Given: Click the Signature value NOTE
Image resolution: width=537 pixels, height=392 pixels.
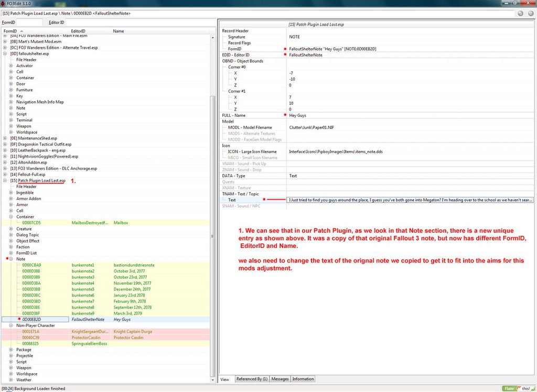Looking at the screenshot, I should pyautogui.click(x=294, y=37).
